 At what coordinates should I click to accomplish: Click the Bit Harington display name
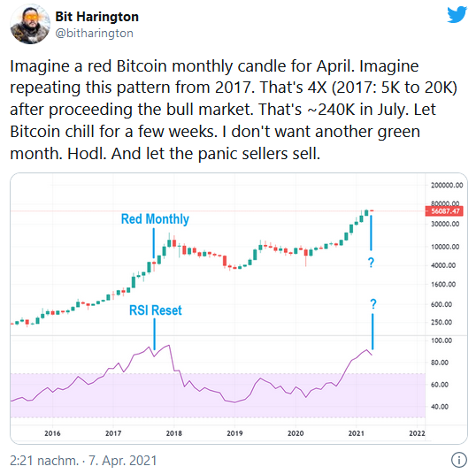click(96, 17)
